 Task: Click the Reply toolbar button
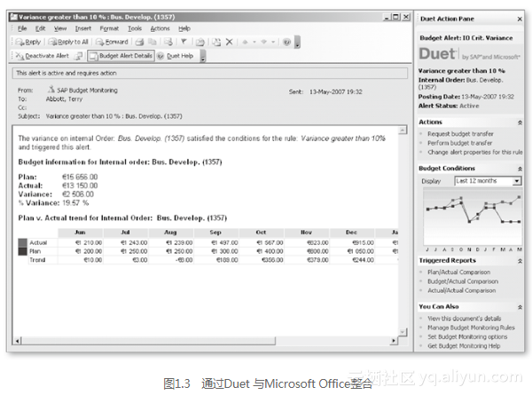[x=28, y=42]
